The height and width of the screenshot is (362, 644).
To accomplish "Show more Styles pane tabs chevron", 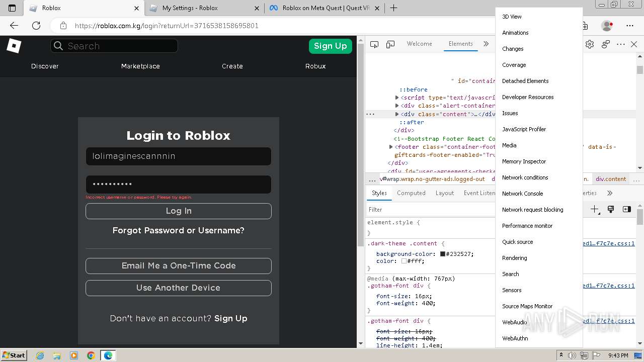I will click(610, 193).
